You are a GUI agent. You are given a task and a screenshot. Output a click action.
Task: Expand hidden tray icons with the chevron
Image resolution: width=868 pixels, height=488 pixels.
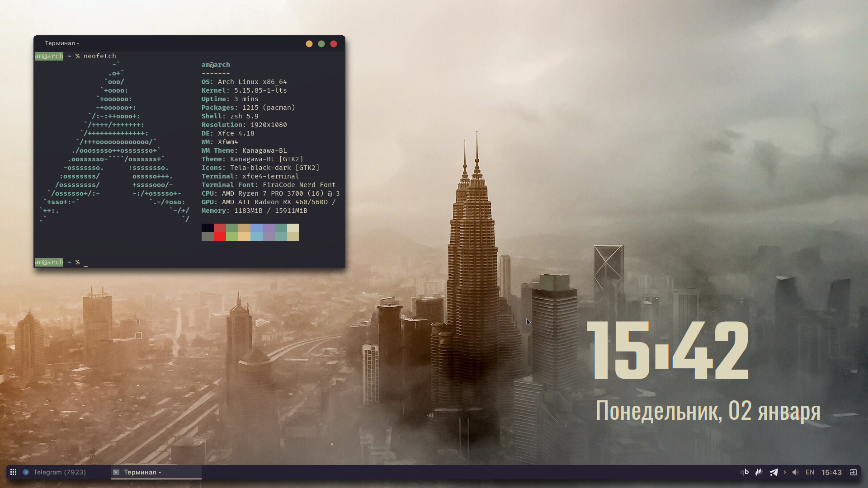[x=785, y=472]
